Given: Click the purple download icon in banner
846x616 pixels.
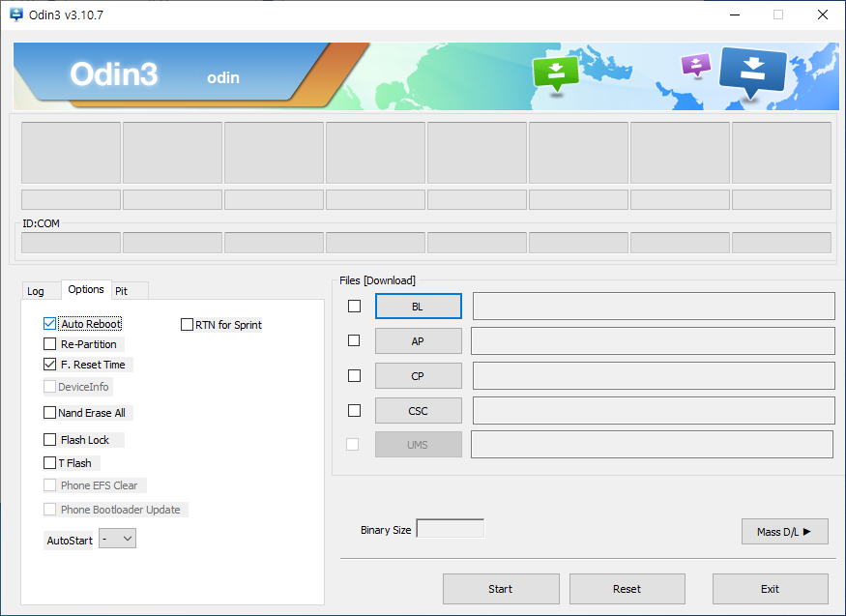Looking at the screenshot, I should click(x=696, y=65).
